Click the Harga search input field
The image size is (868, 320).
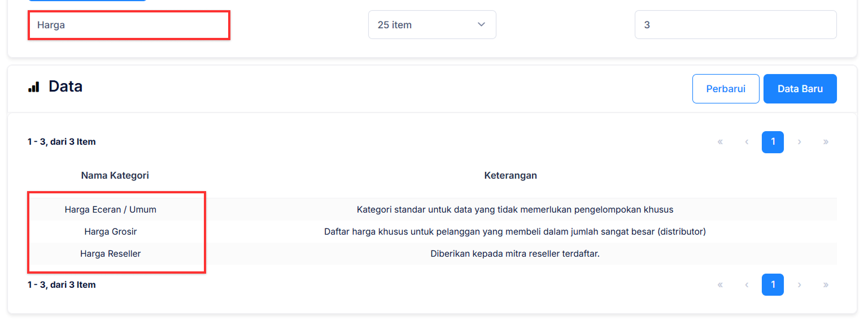pyautogui.click(x=129, y=25)
